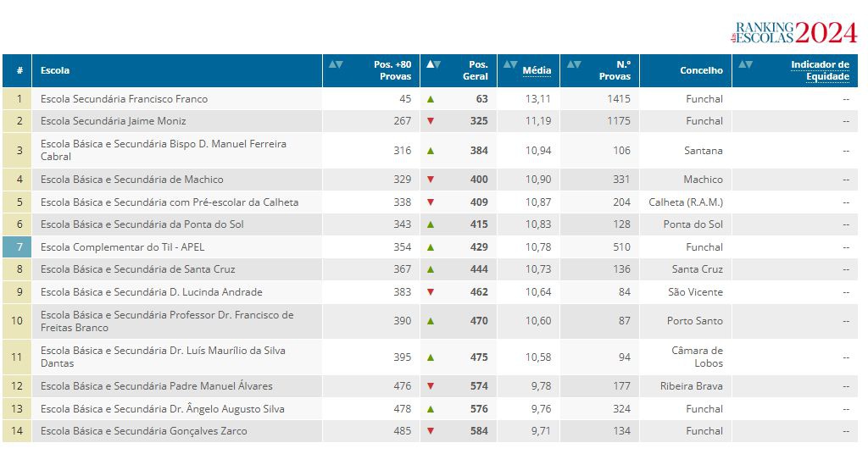
Task: Click sort arrows in Pos. Geral header
Action: (x=433, y=64)
